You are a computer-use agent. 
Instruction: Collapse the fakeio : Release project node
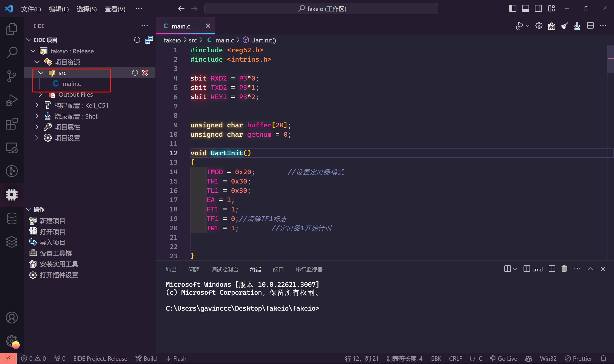(x=33, y=51)
